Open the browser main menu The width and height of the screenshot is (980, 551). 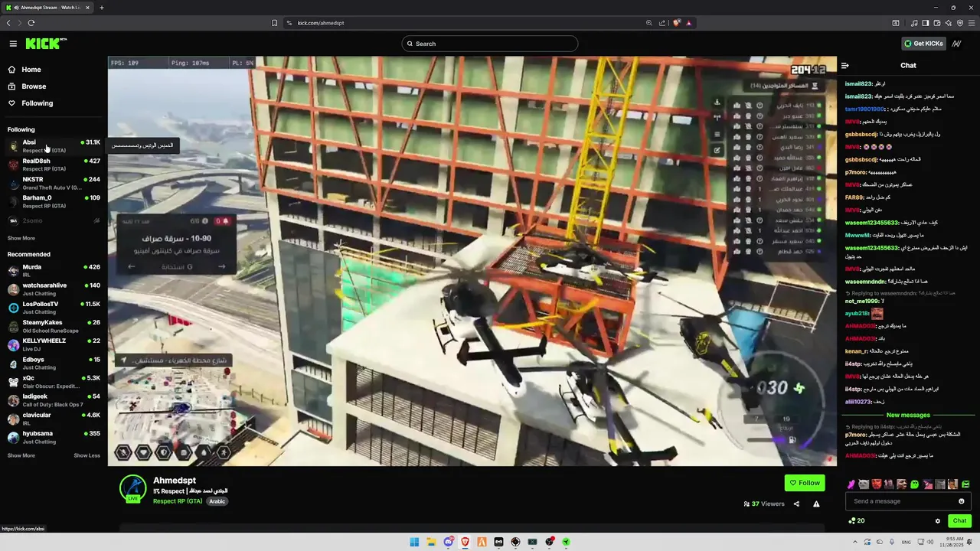click(971, 23)
